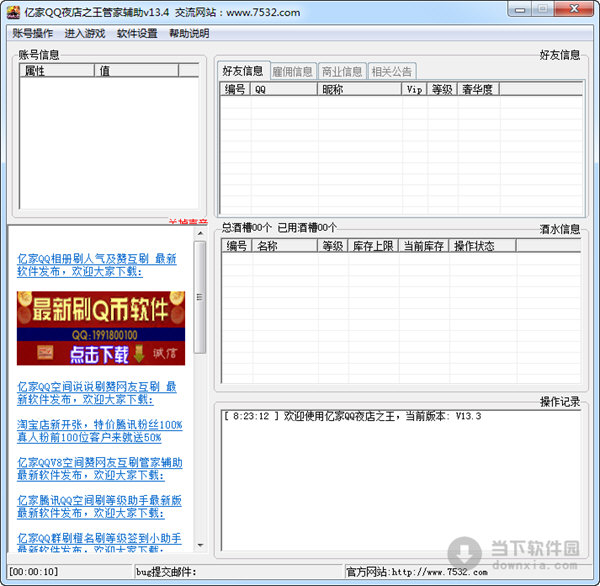The width and height of the screenshot is (600, 586).
Task: Click the 奢华度 column header
Action: click(478, 90)
